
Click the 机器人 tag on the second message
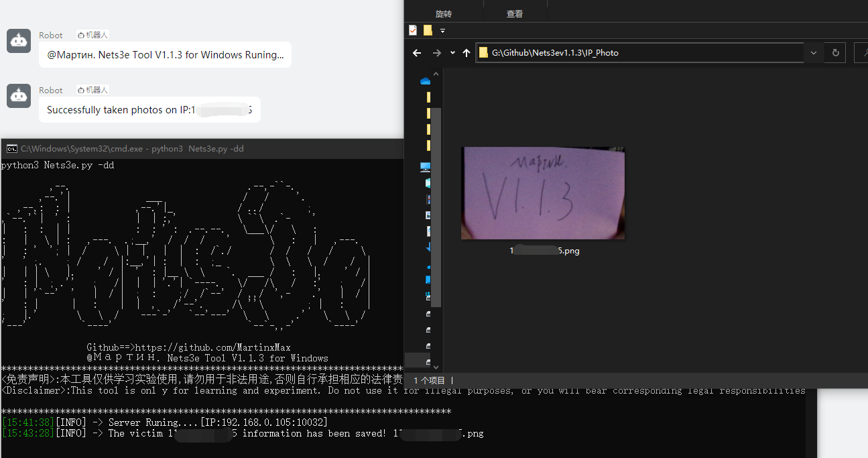click(x=92, y=90)
